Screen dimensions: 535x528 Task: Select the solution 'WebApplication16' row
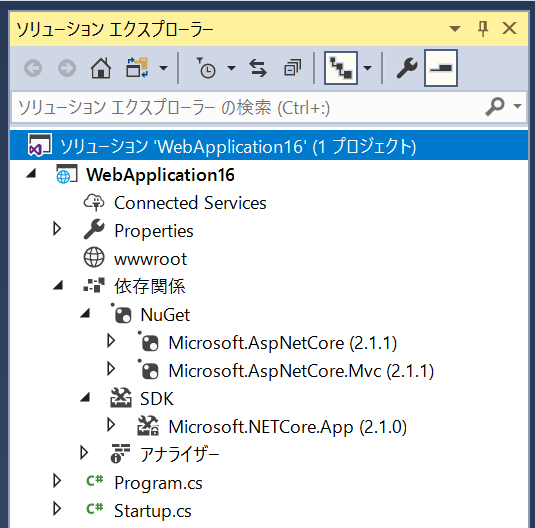point(269,145)
